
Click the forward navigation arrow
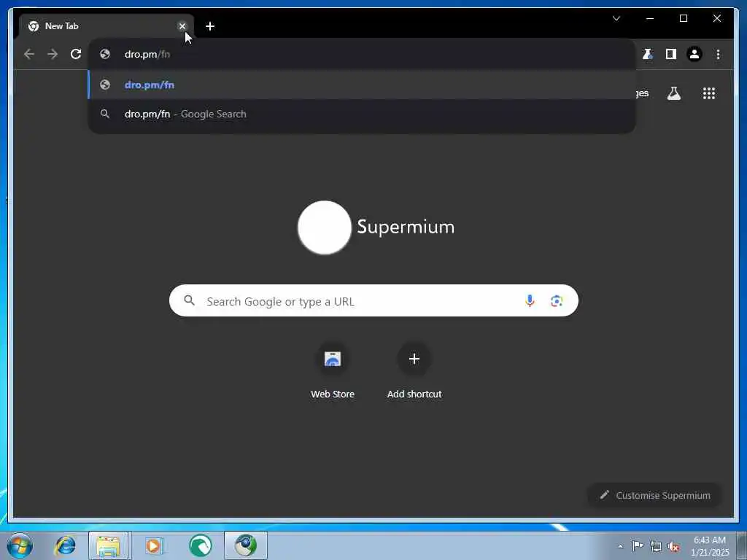53,54
